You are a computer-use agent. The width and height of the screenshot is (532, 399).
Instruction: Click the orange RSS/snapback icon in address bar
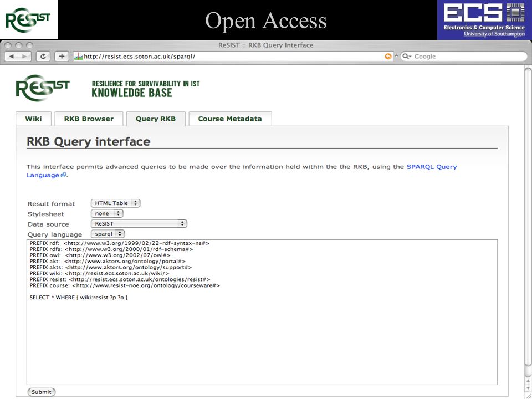pyautogui.click(x=388, y=57)
